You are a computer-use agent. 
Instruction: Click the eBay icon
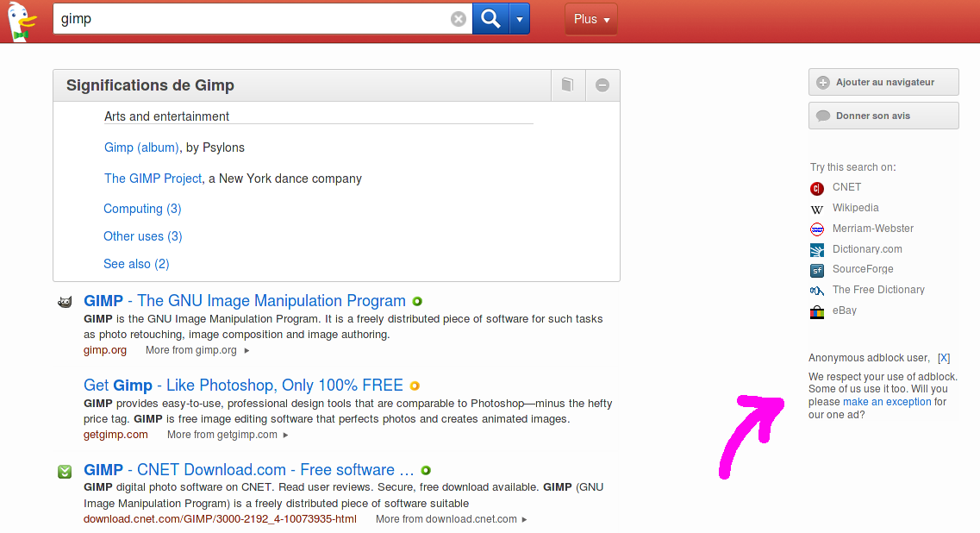click(x=817, y=311)
